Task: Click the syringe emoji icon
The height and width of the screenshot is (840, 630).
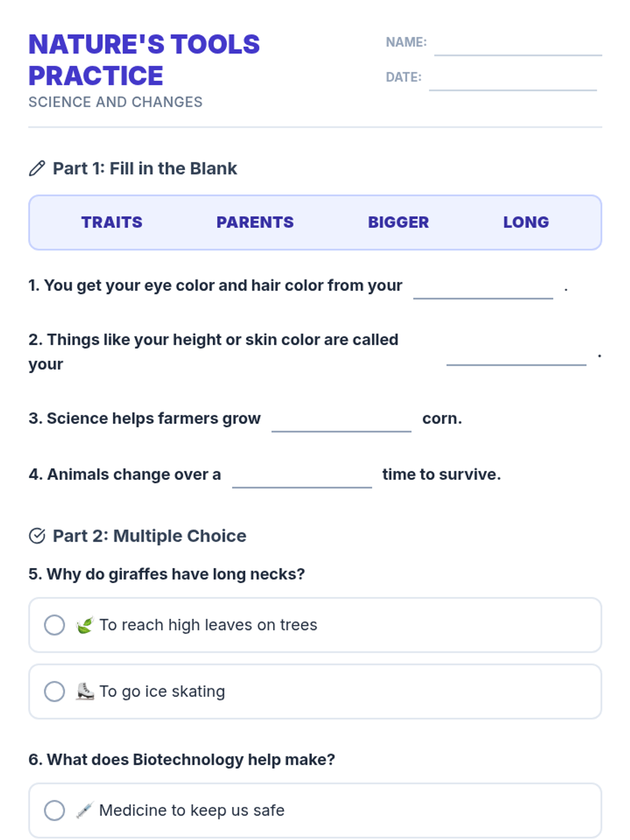Action: [x=85, y=811]
